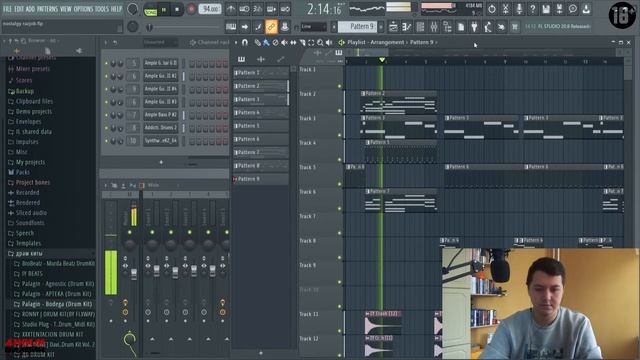640x360 pixels.
Task: Select the Synth channel button numbered 10
Action: pos(161,141)
